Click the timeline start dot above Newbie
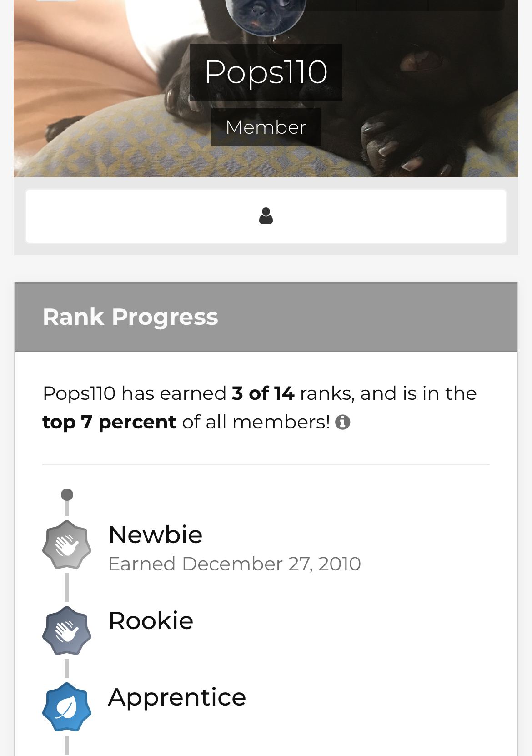The height and width of the screenshot is (756, 532). point(67,494)
